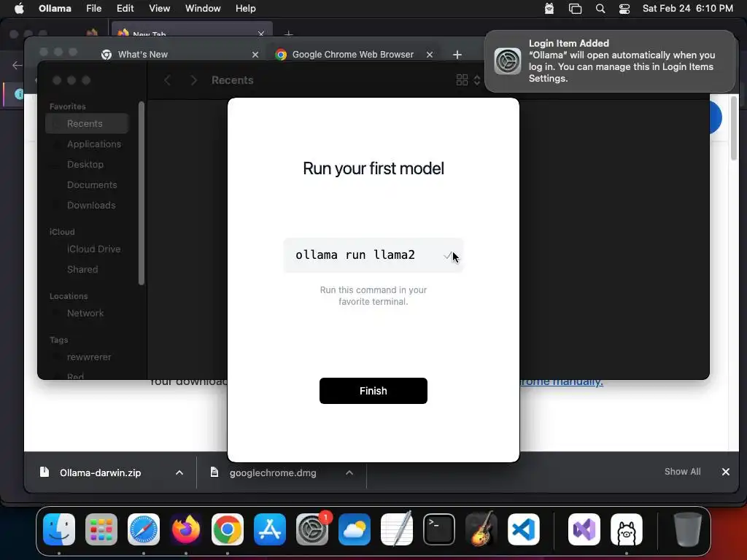
Task: Open the File menu
Action: point(94,9)
